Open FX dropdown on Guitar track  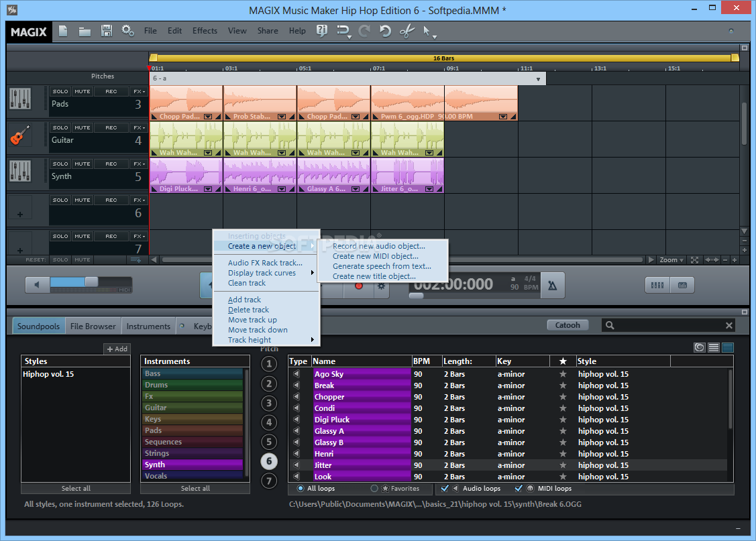click(140, 127)
